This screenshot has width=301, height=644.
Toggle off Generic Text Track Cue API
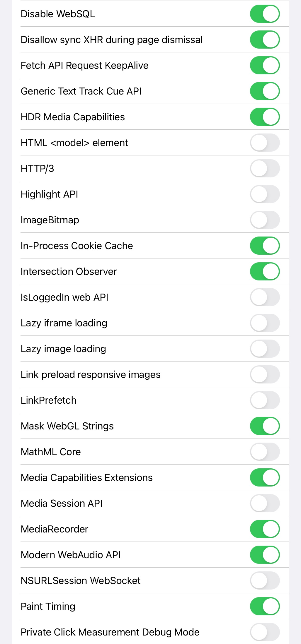[265, 91]
